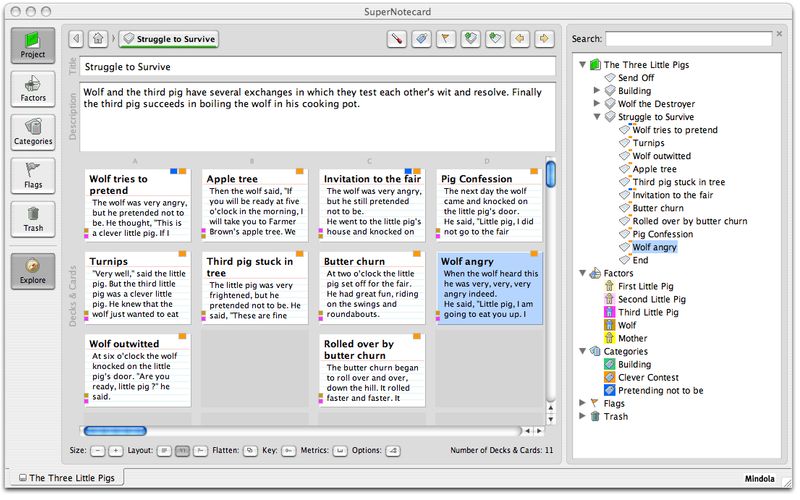Click the blue tag toolbar icon
800x500 pixels.
tap(422, 39)
